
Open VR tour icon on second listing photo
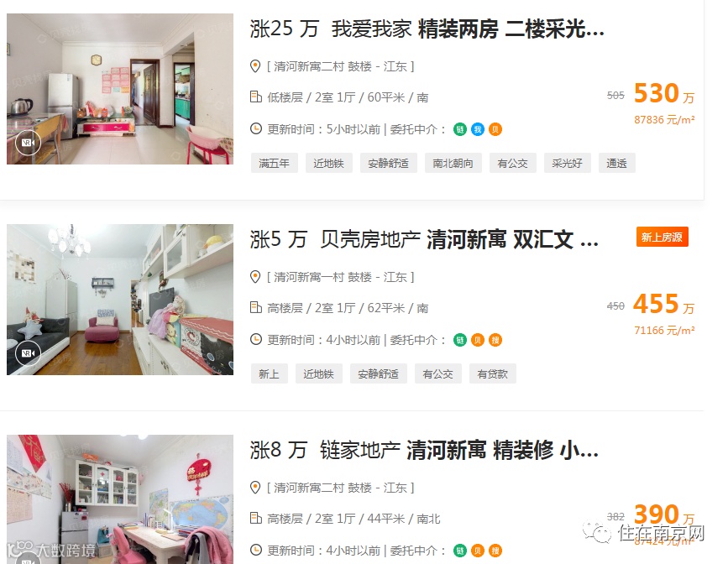coord(28,353)
